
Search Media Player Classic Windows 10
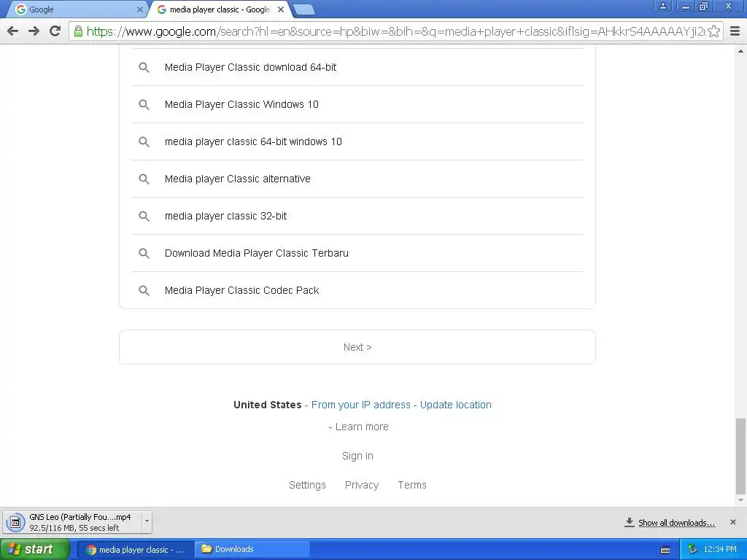point(357,104)
